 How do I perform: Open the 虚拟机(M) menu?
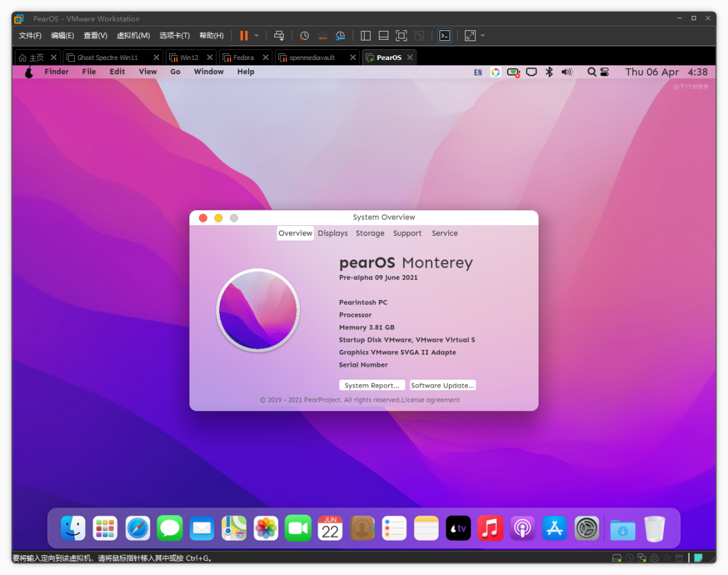tap(133, 36)
